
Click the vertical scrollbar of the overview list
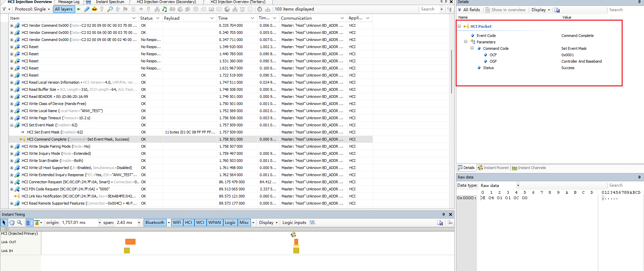tap(452, 71)
